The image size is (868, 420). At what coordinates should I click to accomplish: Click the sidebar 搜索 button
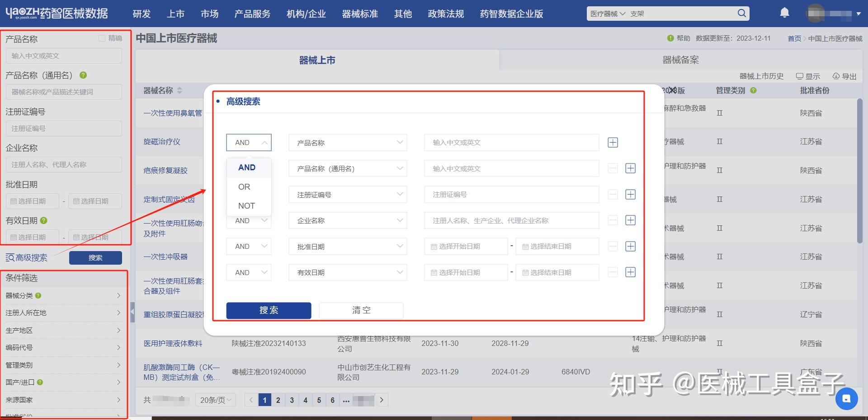pyautogui.click(x=95, y=258)
